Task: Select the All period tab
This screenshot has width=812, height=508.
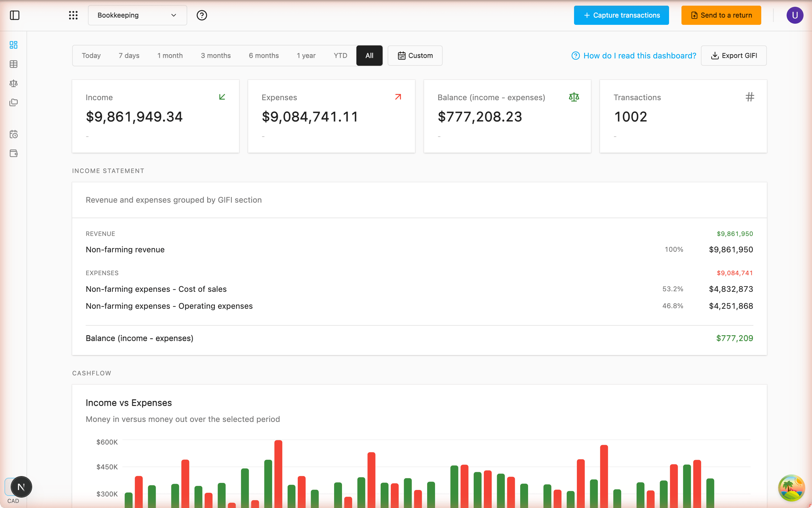Action: click(369, 55)
